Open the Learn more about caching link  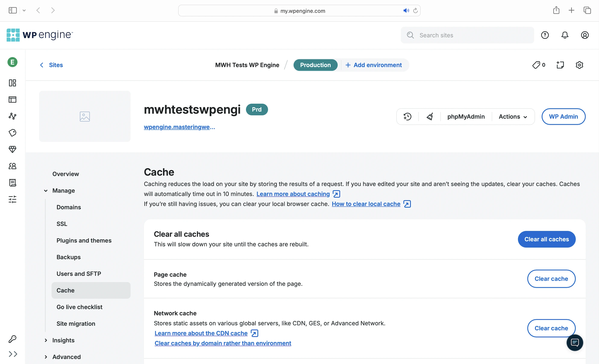(293, 194)
